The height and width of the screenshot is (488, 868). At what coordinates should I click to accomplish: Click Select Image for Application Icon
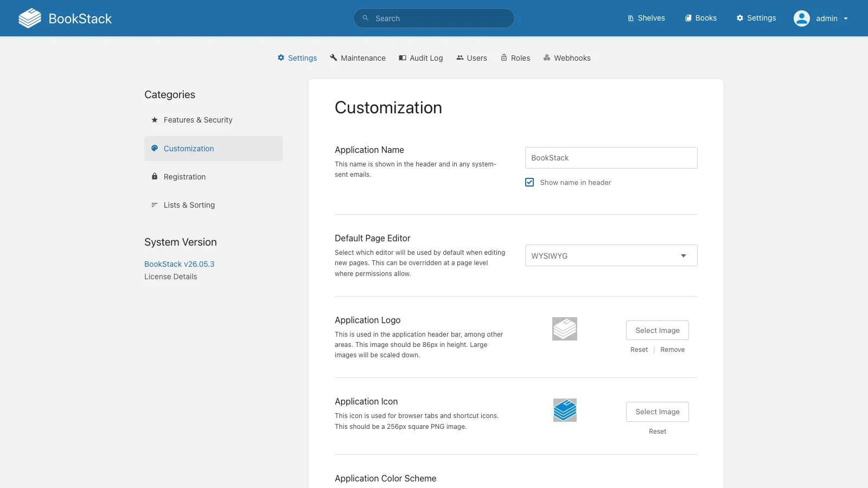tap(658, 412)
